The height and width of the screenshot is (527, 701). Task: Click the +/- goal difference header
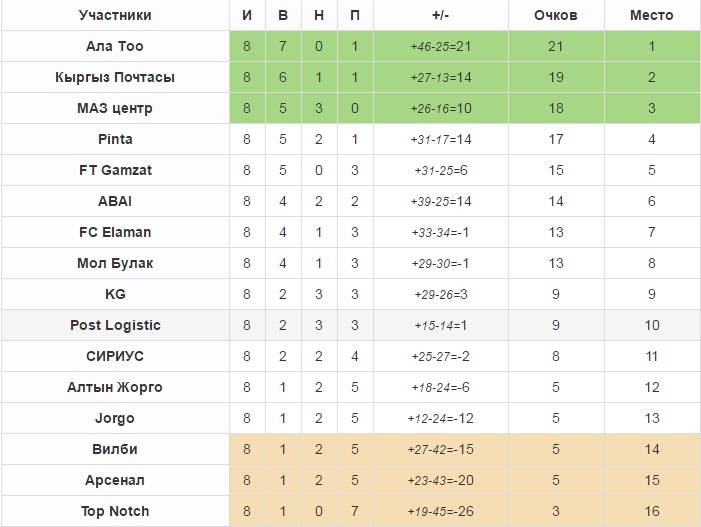[x=439, y=15]
